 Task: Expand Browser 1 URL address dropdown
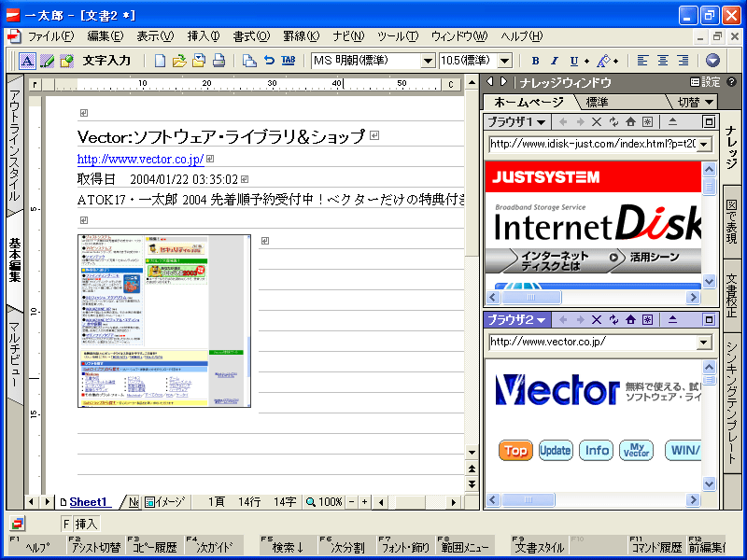[704, 145]
